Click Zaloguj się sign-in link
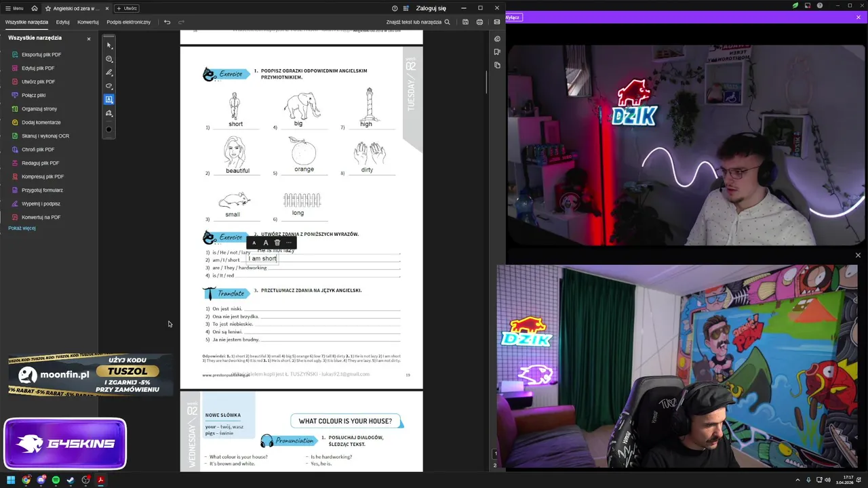The width and height of the screenshot is (868, 488). point(431,8)
